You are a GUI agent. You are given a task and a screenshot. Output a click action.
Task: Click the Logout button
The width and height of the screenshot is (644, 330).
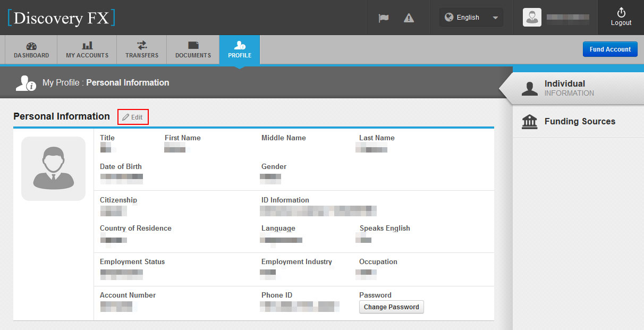[x=621, y=18]
